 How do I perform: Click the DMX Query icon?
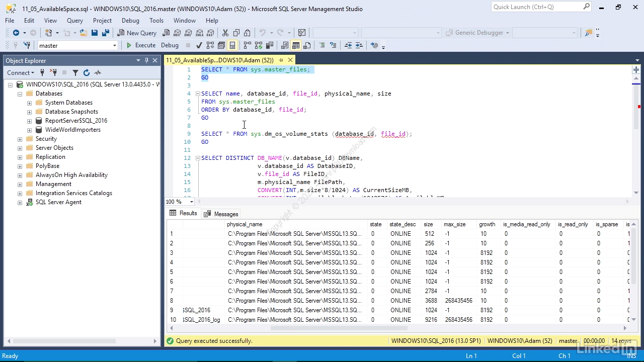click(188, 33)
